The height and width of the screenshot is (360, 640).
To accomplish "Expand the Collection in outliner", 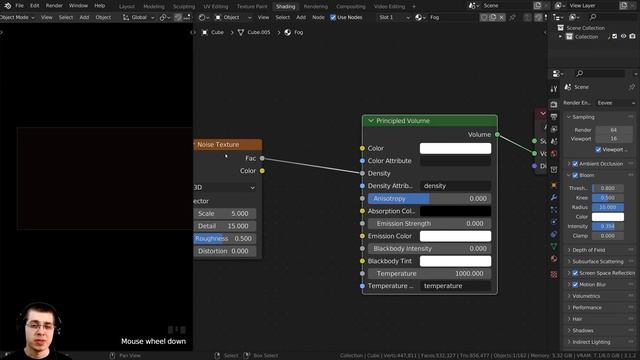I will (560, 37).
